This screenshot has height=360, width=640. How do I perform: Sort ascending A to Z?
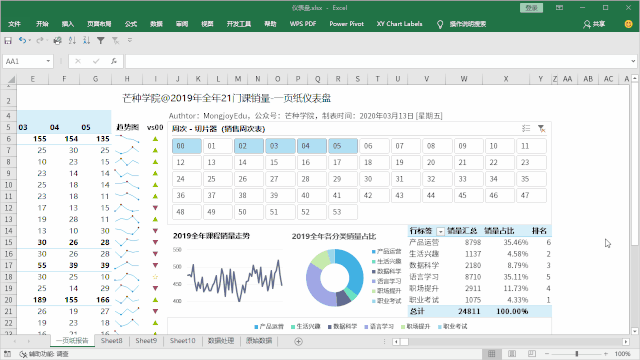[72, 40]
